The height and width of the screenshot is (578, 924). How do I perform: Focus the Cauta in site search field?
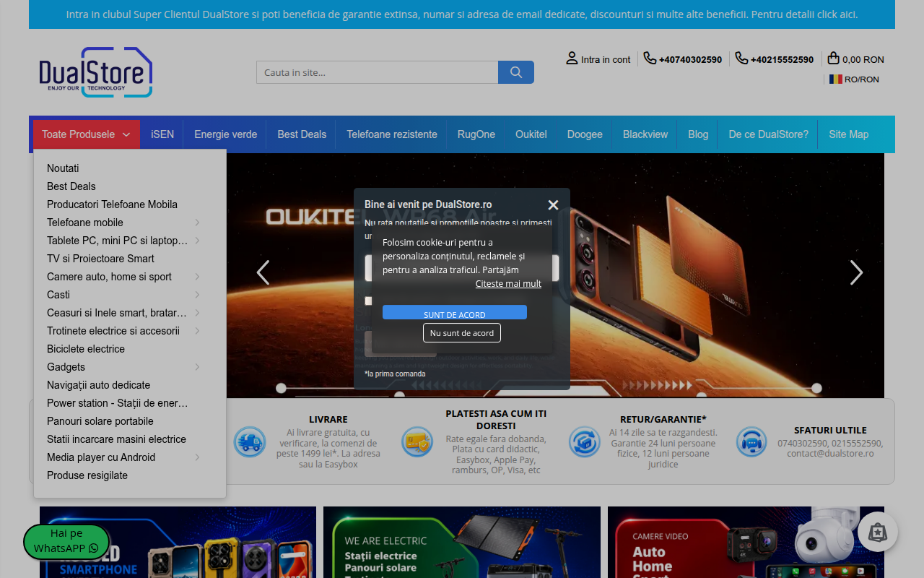(x=378, y=72)
